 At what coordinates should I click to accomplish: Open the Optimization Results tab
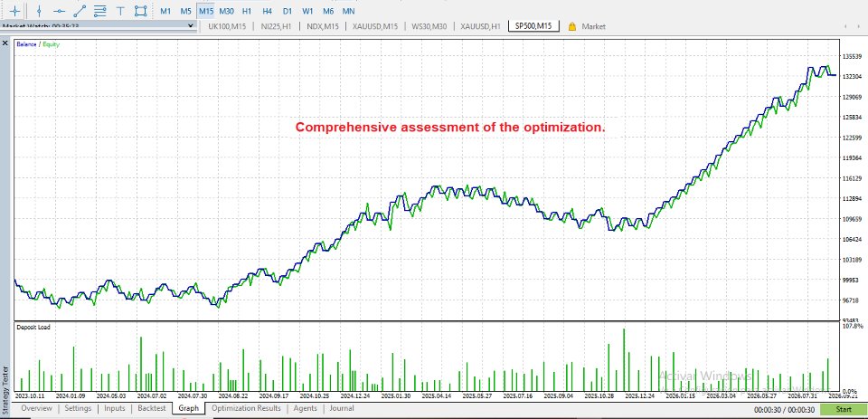tap(246, 408)
